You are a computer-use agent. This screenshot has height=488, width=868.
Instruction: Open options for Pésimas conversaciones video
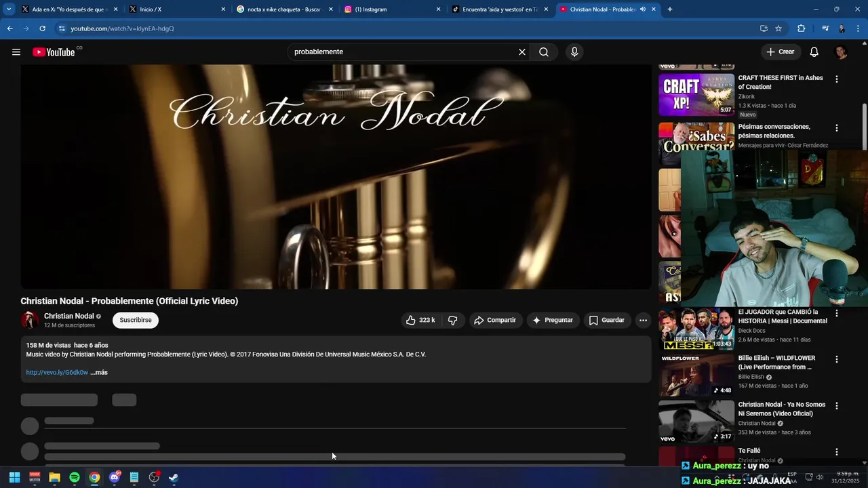coord(836,128)
